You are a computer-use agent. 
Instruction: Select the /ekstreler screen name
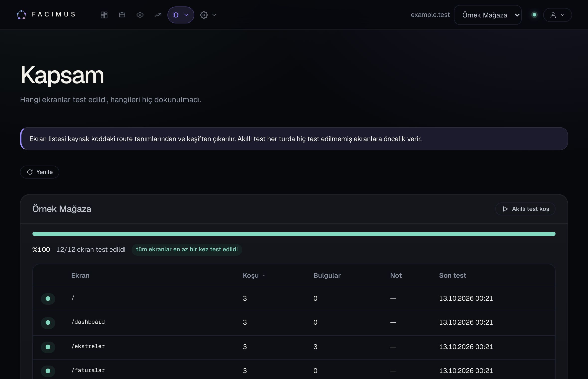(x=88, y=346)
